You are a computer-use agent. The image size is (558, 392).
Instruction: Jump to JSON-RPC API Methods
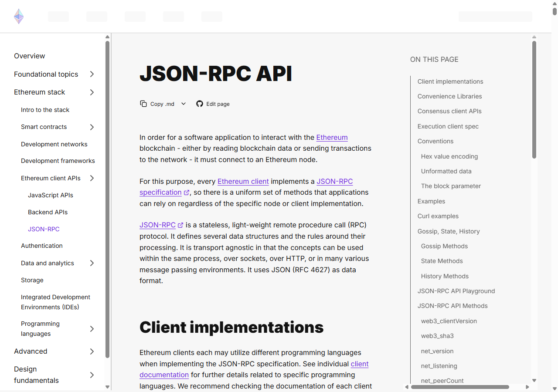(453, 306)
